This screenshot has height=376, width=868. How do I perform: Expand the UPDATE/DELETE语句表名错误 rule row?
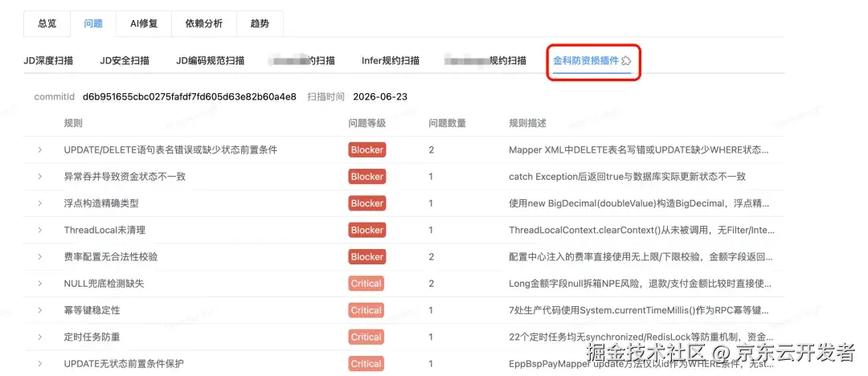pos(40,149)
